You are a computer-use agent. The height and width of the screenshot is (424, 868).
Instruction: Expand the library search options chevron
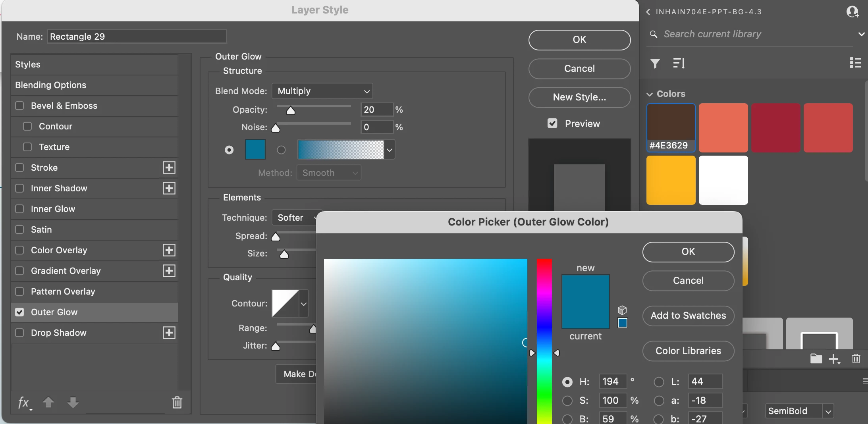point(861,34)
